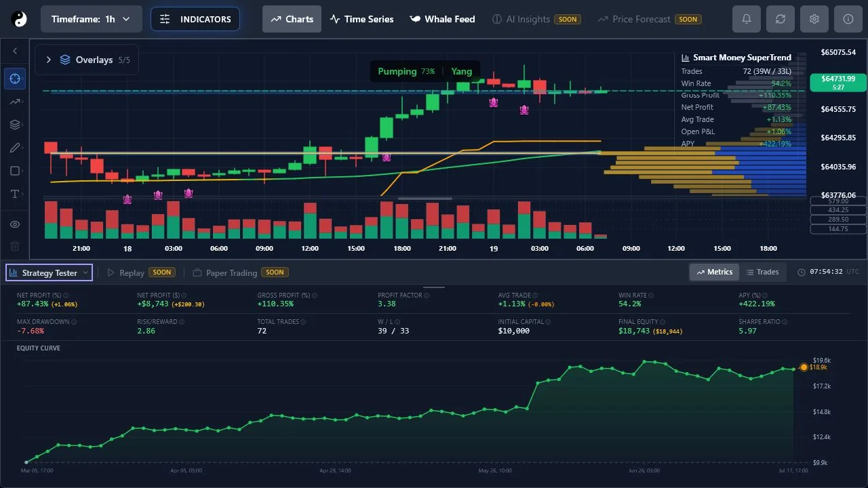868x488 pixels.
Task: Click info icon next to MAX DRAWDOWN
Action: [74, 322]
